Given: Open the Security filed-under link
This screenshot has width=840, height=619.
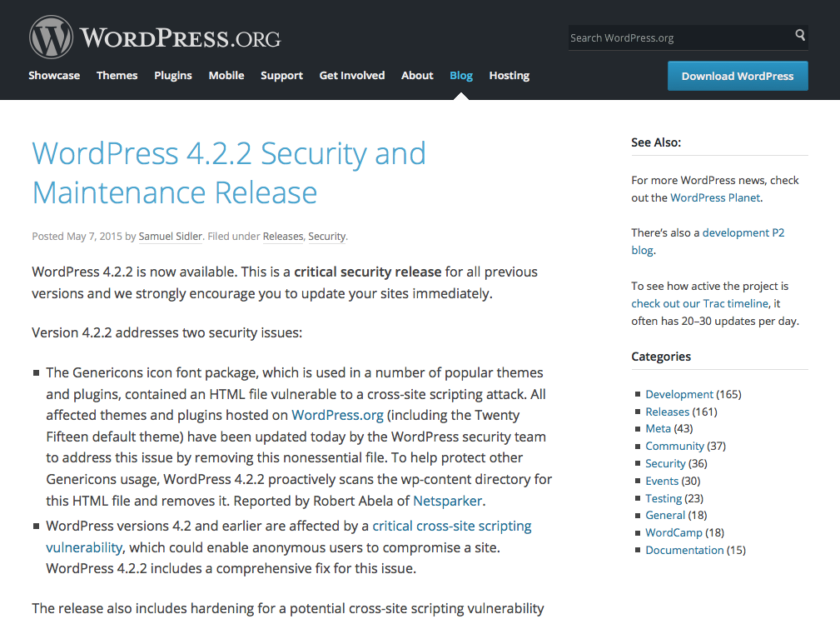Looking at the screenshot, I should (327, 237).
